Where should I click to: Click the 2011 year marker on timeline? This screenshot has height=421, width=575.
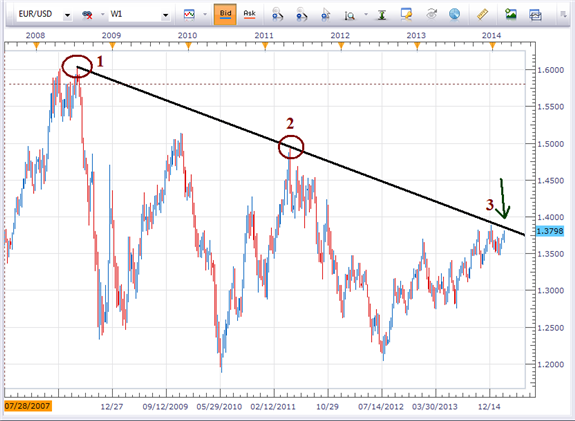[x=264, y=36]
